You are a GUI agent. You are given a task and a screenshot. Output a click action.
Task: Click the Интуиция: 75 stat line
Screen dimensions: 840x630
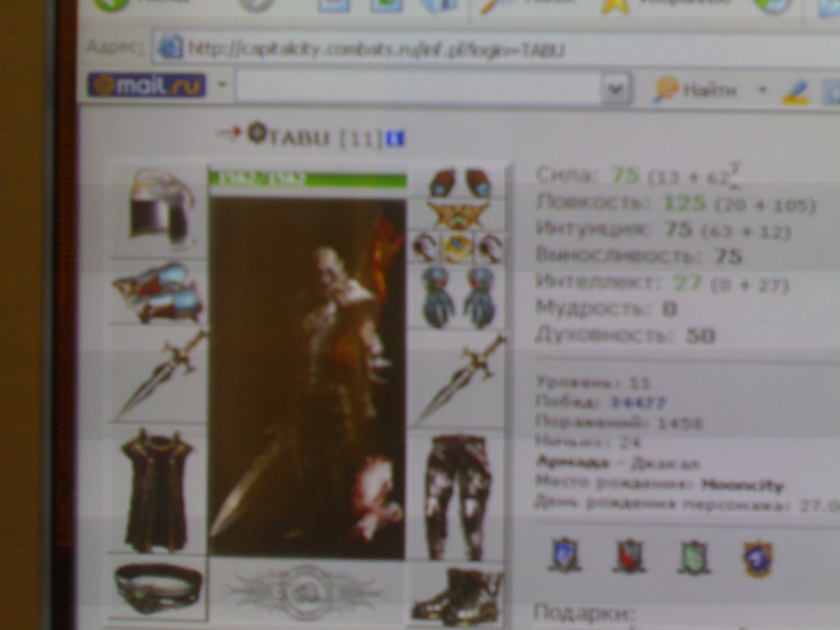click(x=663, y=229)
